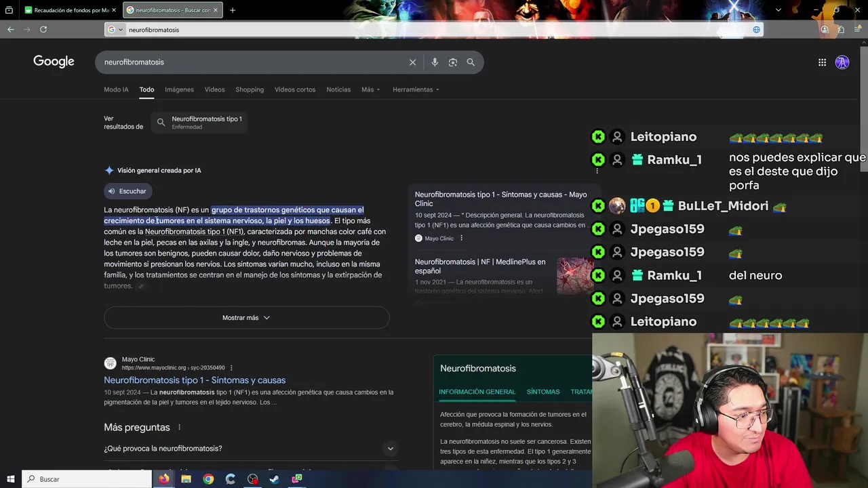The width and height of the screenshot is (868, 488).
Task: Open File Explorer from the taskbar
Action: click(x=186, y=479)
